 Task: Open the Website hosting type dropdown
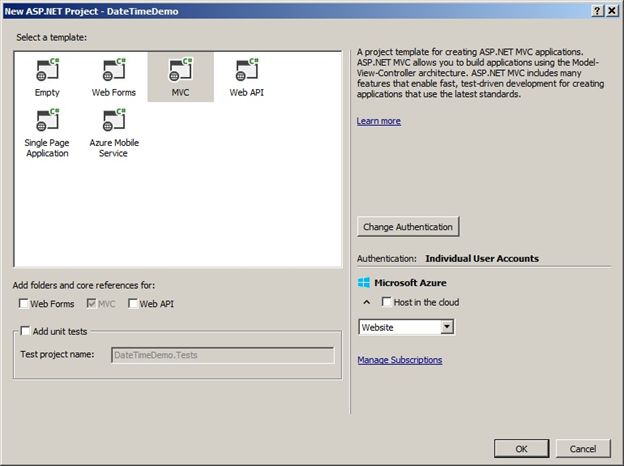[406, 327]
